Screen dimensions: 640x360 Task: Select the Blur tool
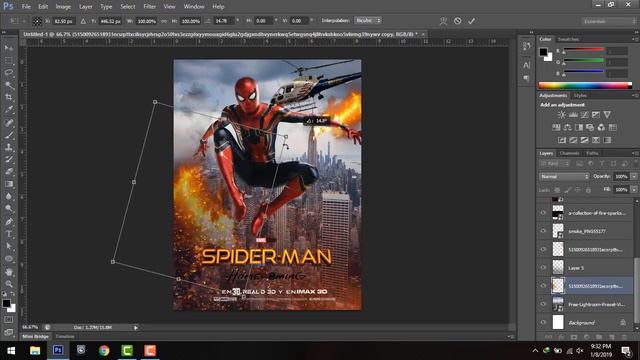point(9,196)
